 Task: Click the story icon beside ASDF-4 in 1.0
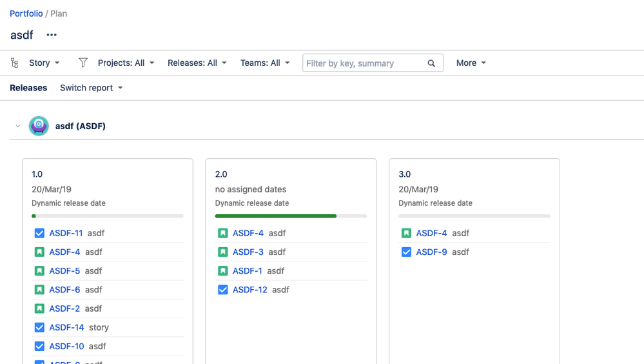tap(39, 252)
